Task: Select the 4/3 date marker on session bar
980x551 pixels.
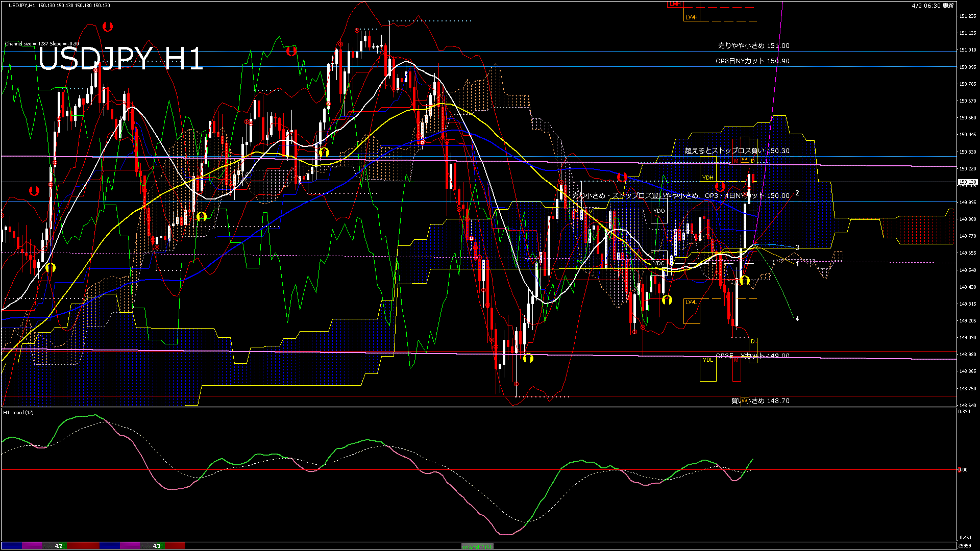Action: point(157,546)
